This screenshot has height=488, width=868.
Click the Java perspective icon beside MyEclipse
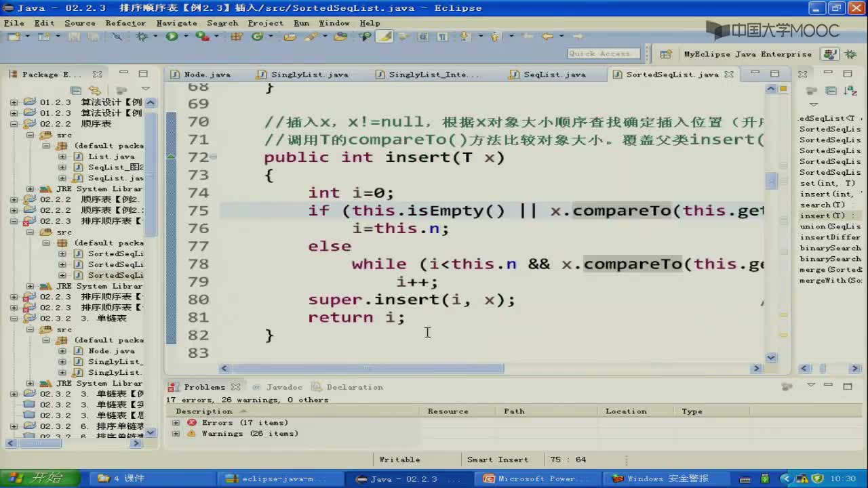coord(829,54)
